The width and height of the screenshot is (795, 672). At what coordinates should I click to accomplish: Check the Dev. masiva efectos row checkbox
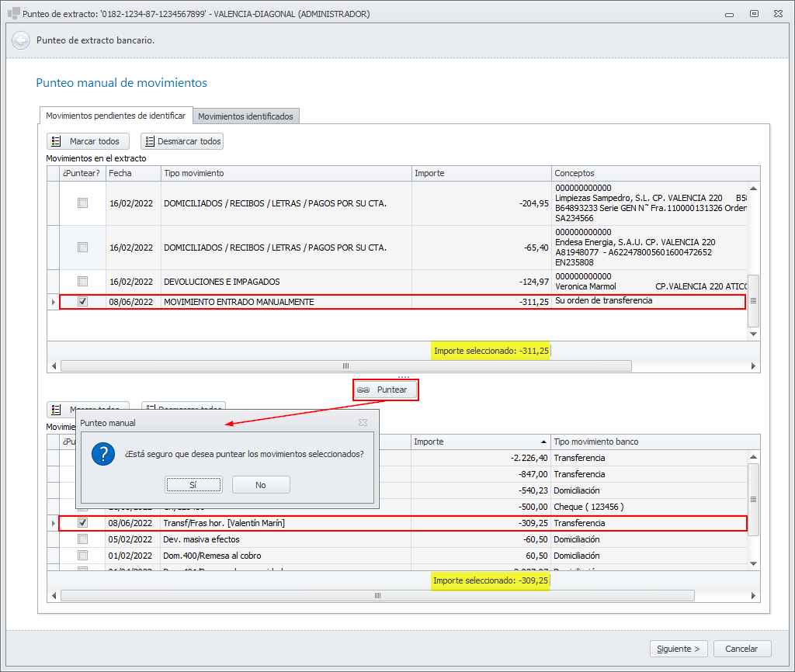click(82, 539)
